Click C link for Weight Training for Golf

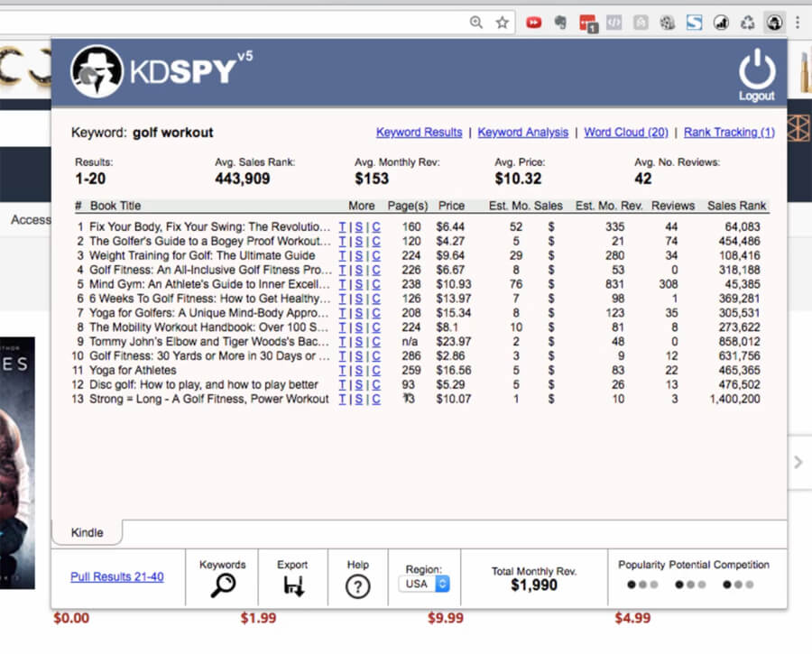(x=376, y=255)
